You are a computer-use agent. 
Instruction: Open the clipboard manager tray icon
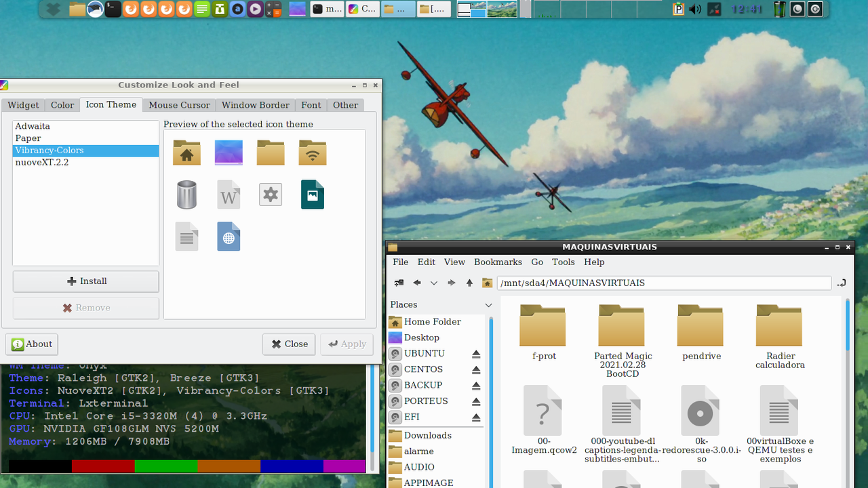pos(678,9)
